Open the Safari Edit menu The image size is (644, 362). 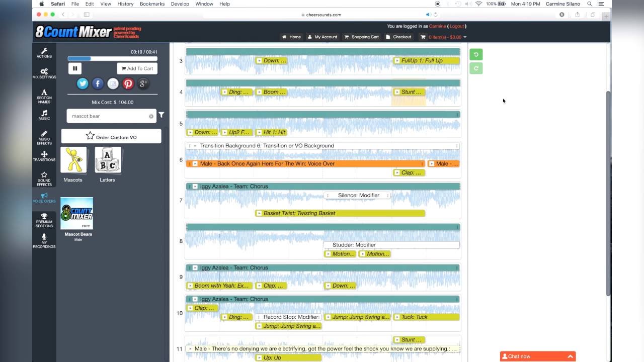(90, 4)
